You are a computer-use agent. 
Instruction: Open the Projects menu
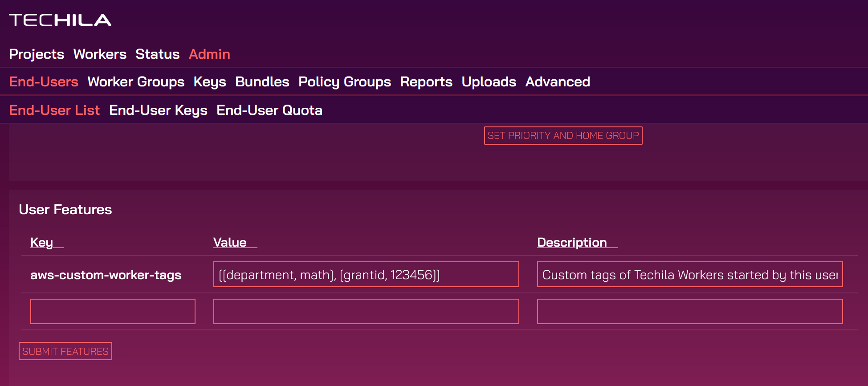[x=37, y=54]
